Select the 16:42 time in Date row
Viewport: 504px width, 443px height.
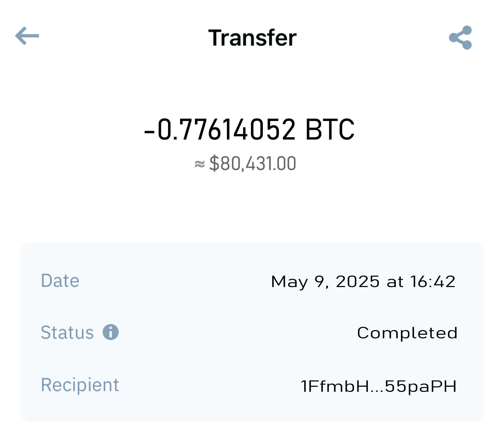[x=433, y=281]
